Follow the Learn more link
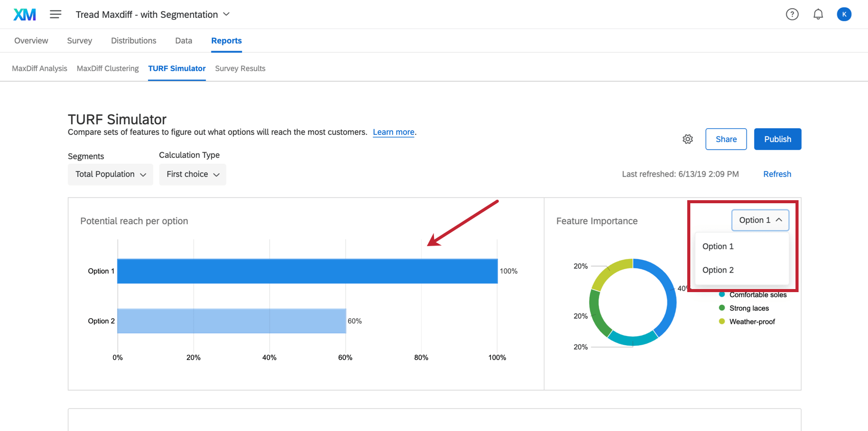The height and width of the screenshot is (431, 868). coord(393,132)
